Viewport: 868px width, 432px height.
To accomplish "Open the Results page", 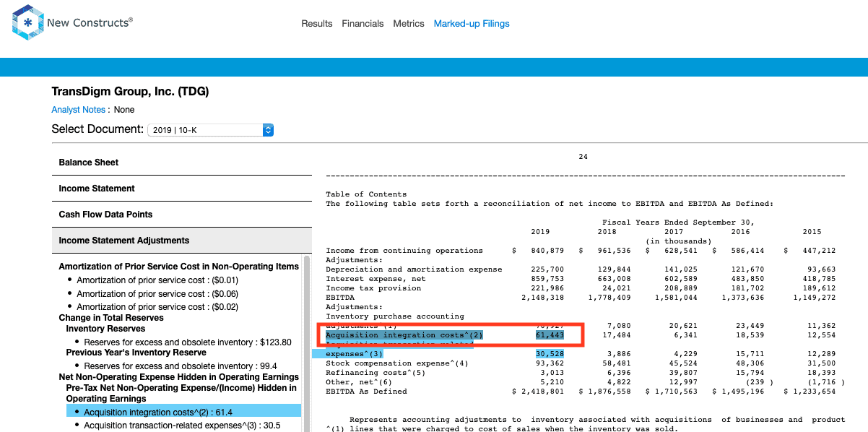I will click(317, 24).
